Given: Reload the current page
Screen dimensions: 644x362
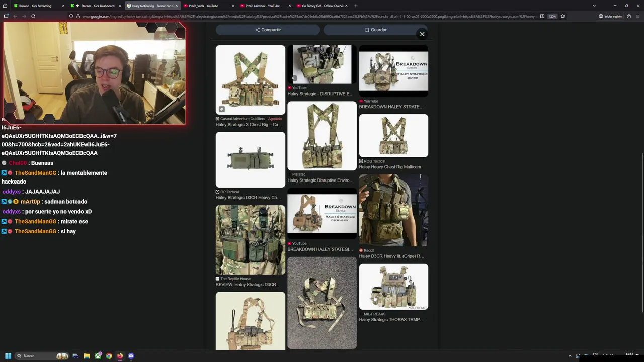Looking at the screenshot, I should pyautogui.click(x=33, y=16).
